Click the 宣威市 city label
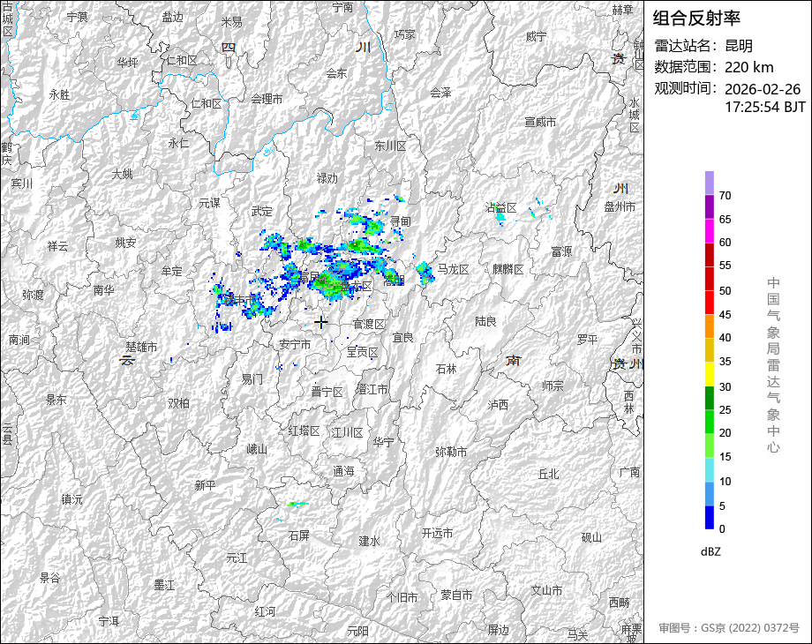Screen dimensions: 812x644 tap(540, 122)
